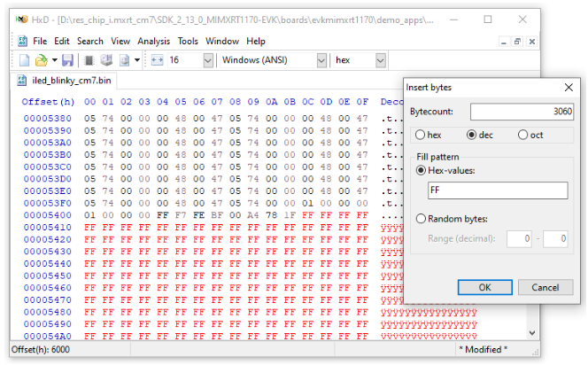588x365 pixels.
Task: Open the Windows (ANSI) charset dropdown
Action: (321, 60)
